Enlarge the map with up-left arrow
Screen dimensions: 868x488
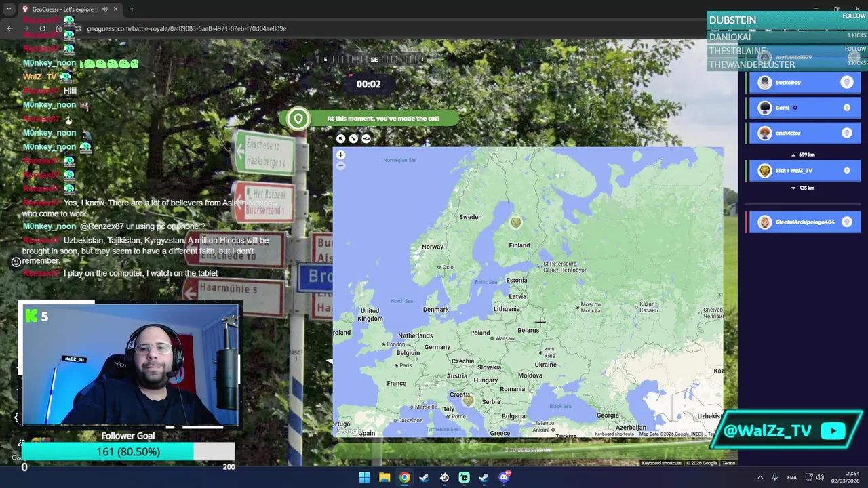pyautogui.click(x=341, y=139)
